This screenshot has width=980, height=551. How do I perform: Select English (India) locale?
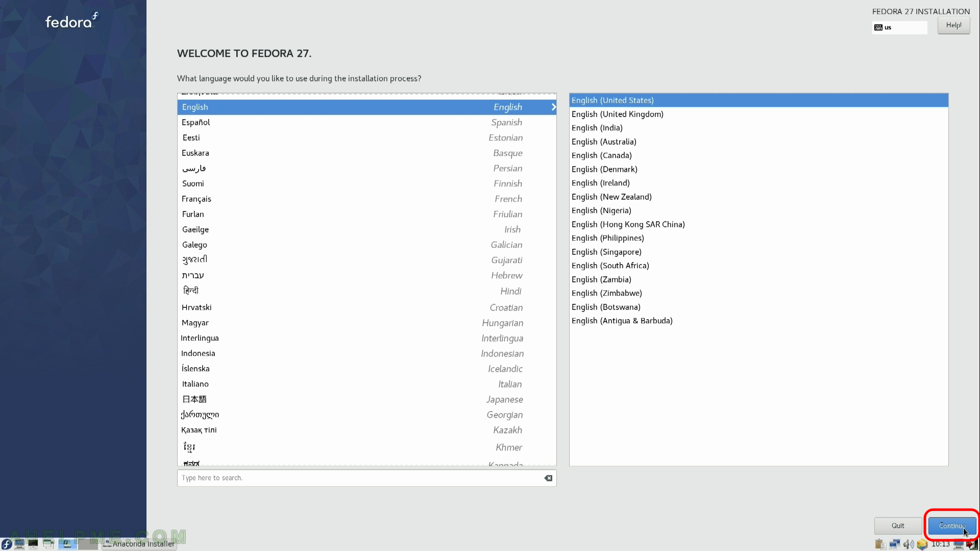[x=758, y=128]
